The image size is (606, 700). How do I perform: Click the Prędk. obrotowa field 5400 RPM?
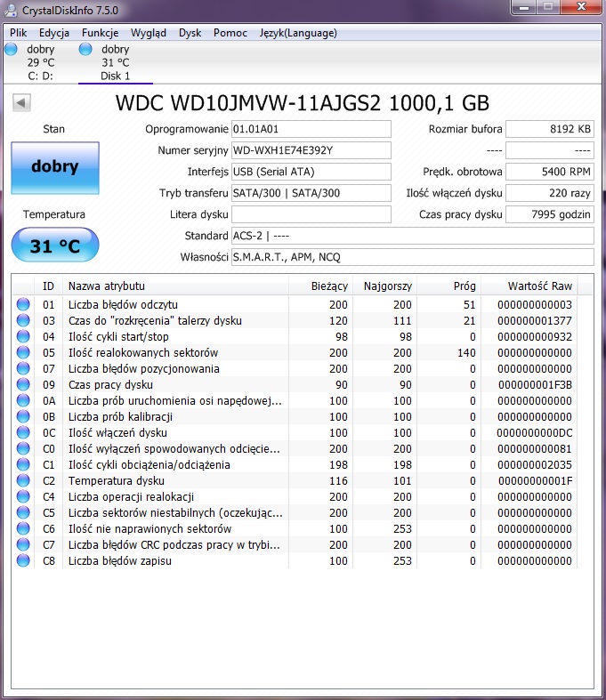click(550, 172)
